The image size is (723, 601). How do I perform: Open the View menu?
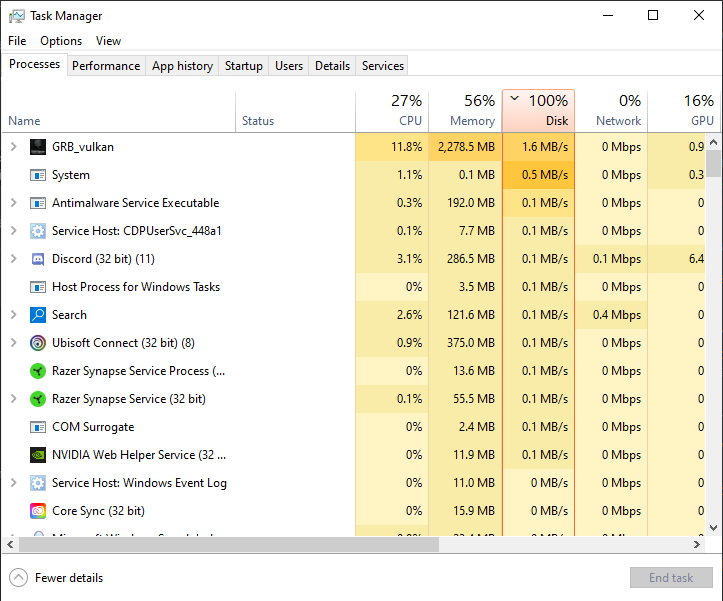(x=108, y=41)
